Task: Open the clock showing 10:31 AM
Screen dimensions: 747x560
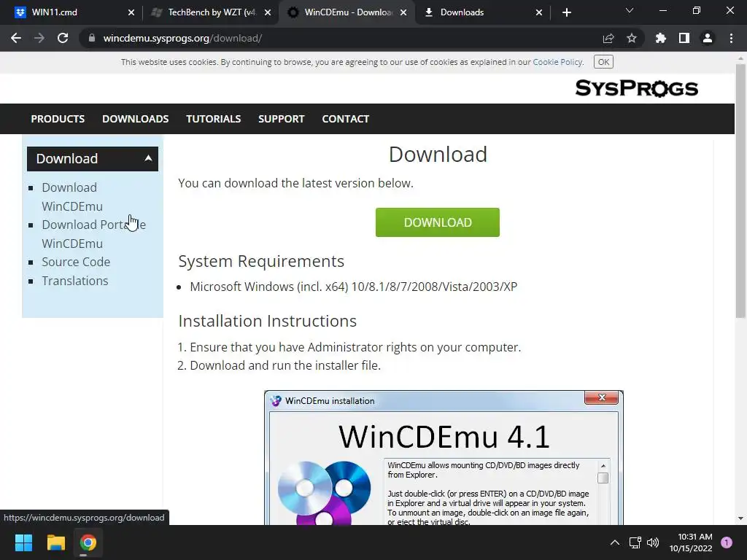Action: [x=692, y=542]
